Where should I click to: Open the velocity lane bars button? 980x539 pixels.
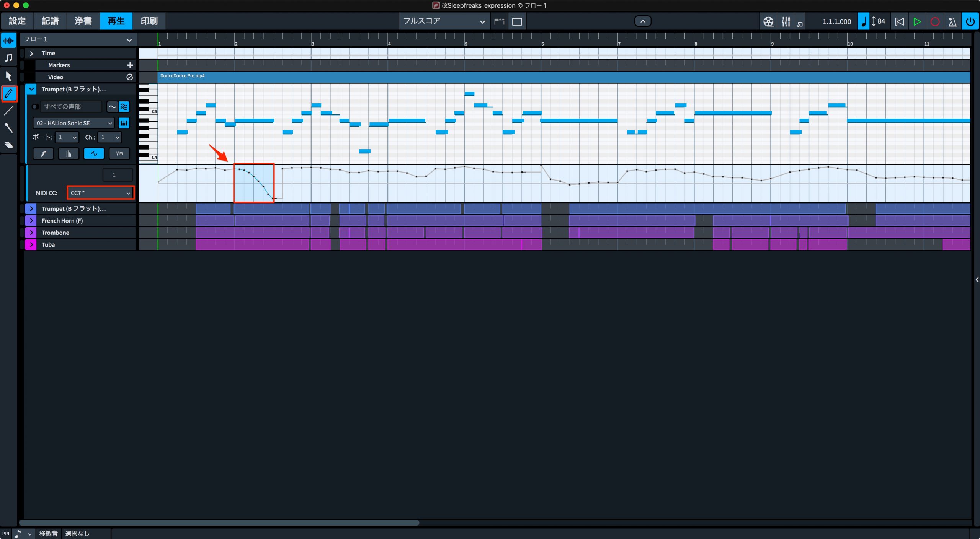coord(69,153)
